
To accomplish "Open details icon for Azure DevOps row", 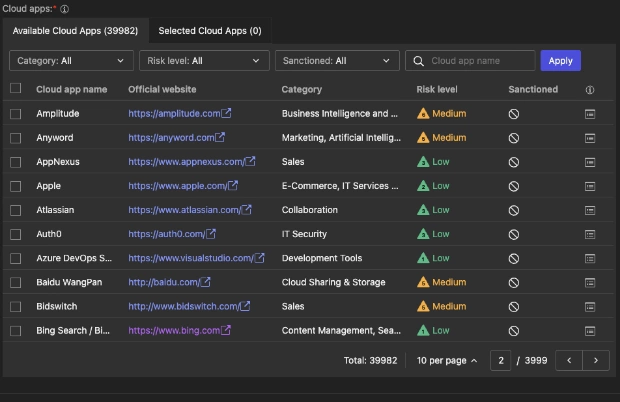I will tap(590, 259).
